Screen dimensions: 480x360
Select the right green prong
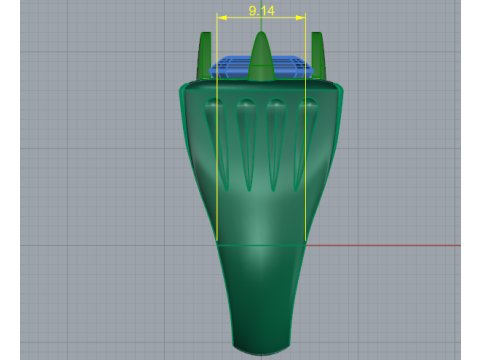coord(319,55)
